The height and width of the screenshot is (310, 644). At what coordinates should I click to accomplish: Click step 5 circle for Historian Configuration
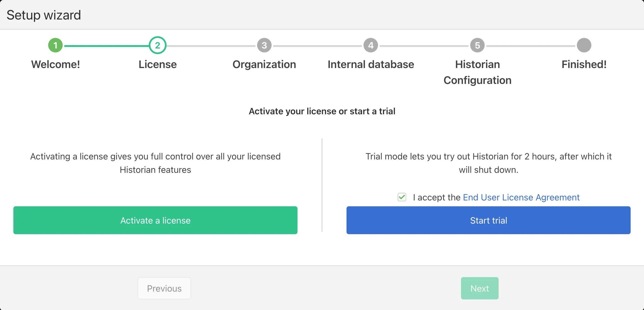tap(477, 45)
